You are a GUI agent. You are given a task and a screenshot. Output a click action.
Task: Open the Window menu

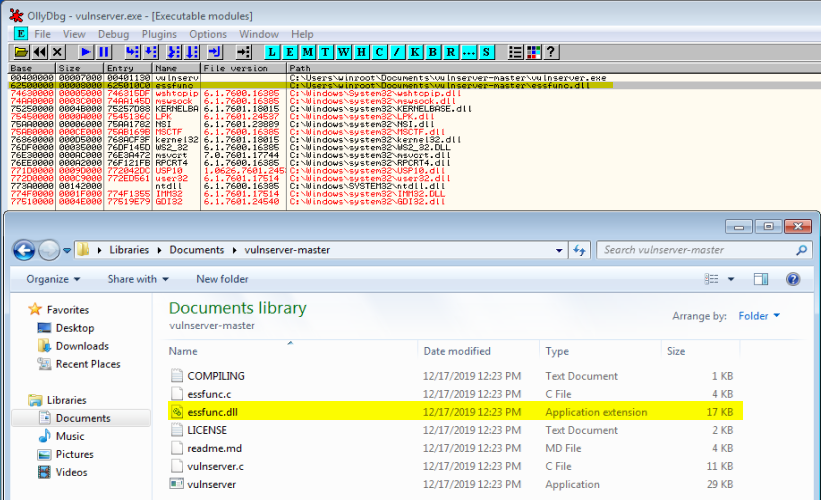click(x=259, y=34)
